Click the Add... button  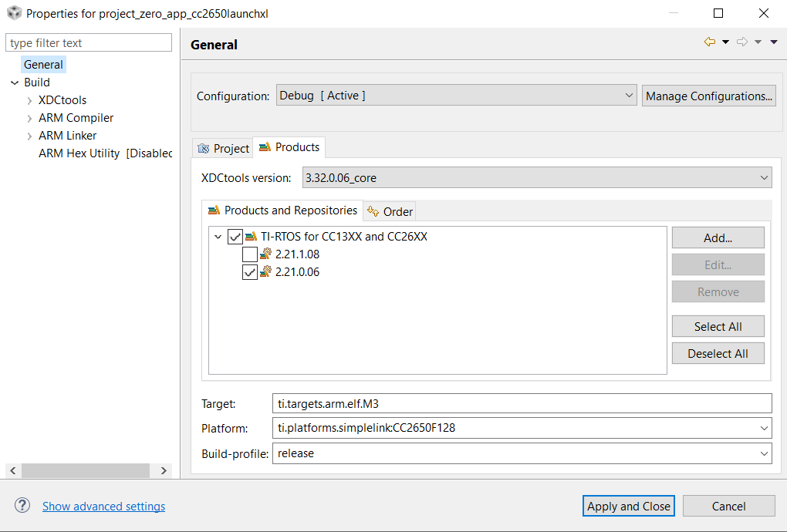tap(718, 237)
